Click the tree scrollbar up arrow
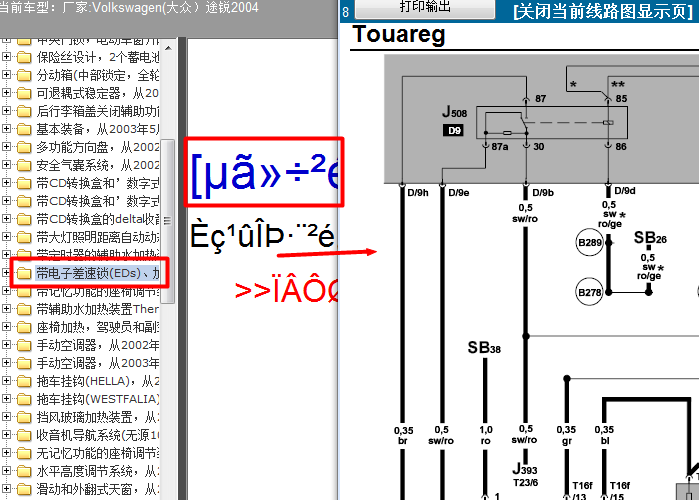This screenshot has width=699, height=500. point(168,47)
